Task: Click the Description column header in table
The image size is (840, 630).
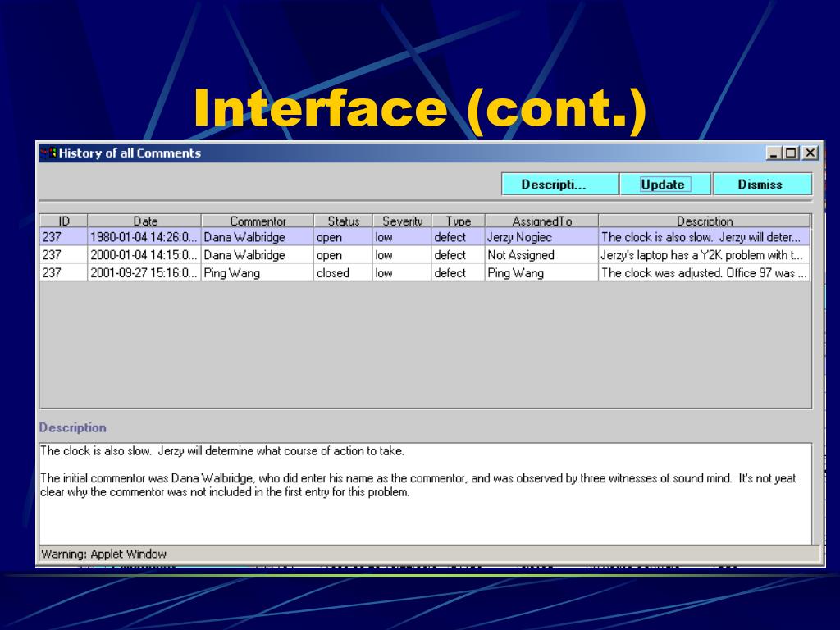Action: [x=705, y=221]
